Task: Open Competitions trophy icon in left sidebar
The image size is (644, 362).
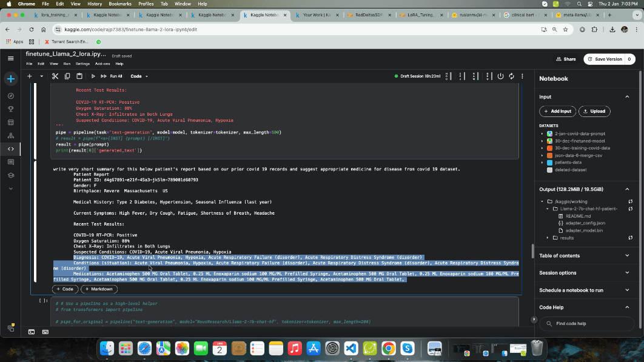Action: 10,109
